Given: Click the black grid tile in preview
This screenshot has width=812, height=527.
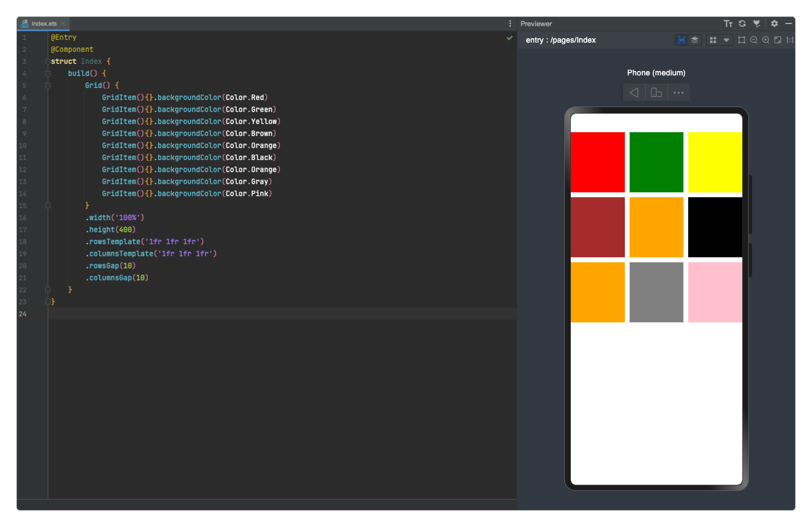Looking at the screenshot, I should 715,227.
